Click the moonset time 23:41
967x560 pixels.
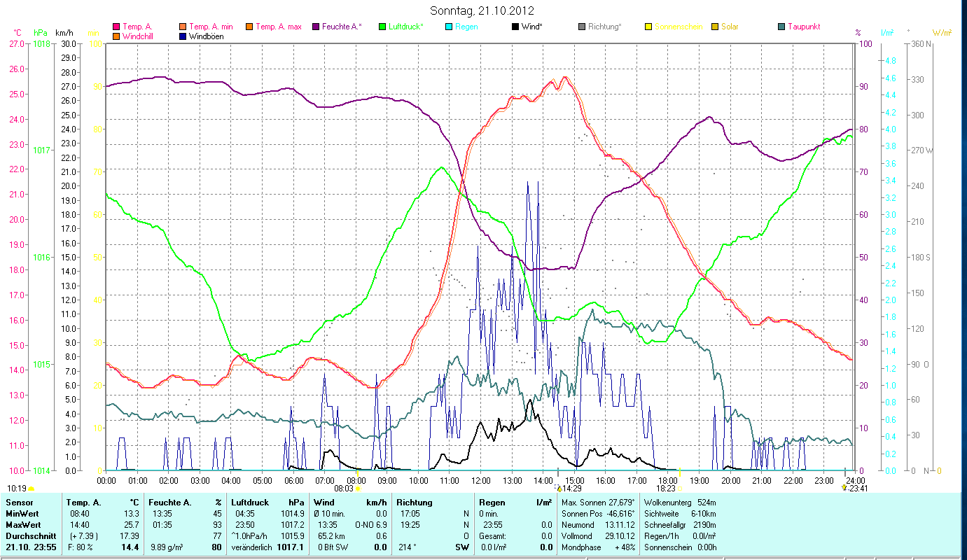(x=858, y=489)
